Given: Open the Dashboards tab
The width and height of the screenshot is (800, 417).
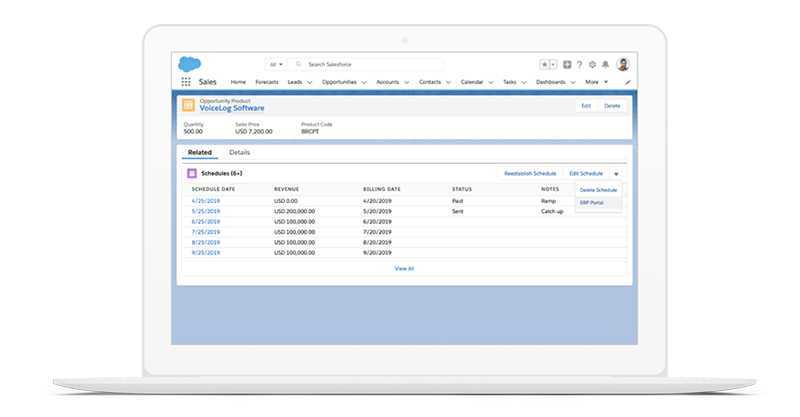Looking at the screenshot, I should tap(551, 82).
